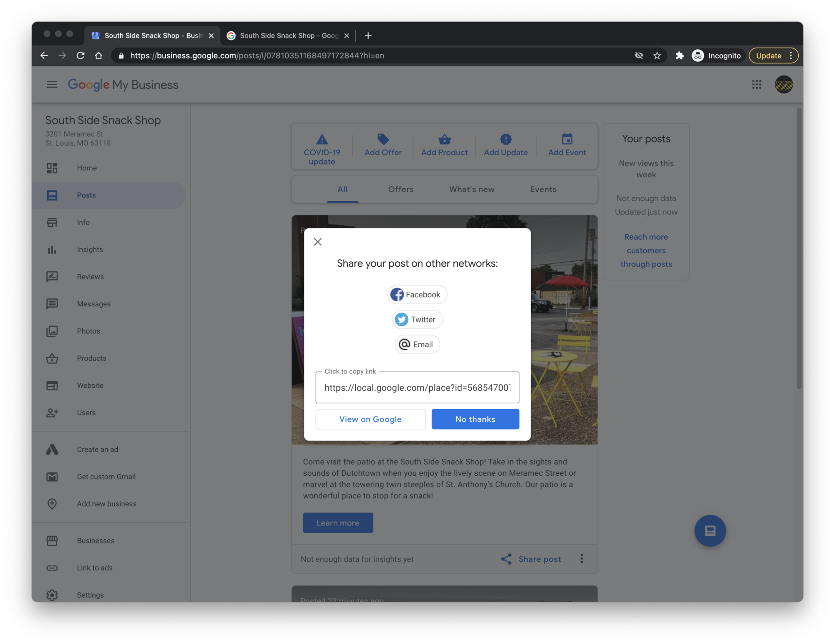Click the address bar URL
The width and height of the screenshot is (835, 644).
(x=257, y=56)
